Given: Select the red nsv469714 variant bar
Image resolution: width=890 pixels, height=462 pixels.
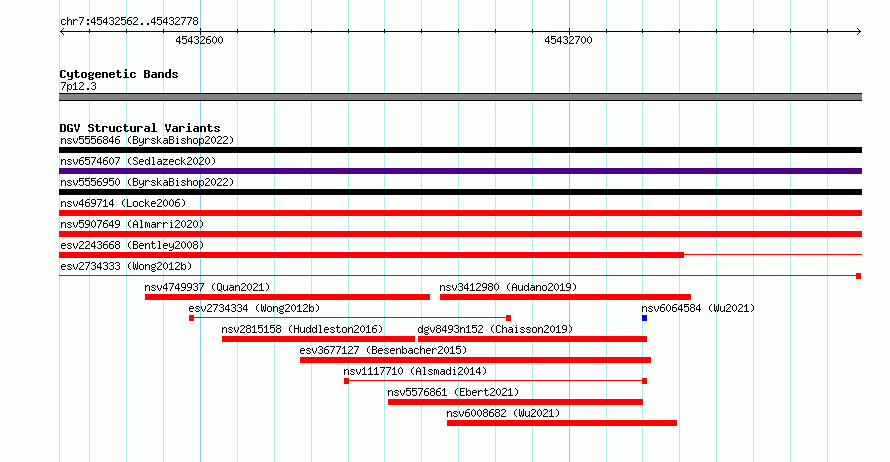Looking at the screenshot, I should point(460,213).
